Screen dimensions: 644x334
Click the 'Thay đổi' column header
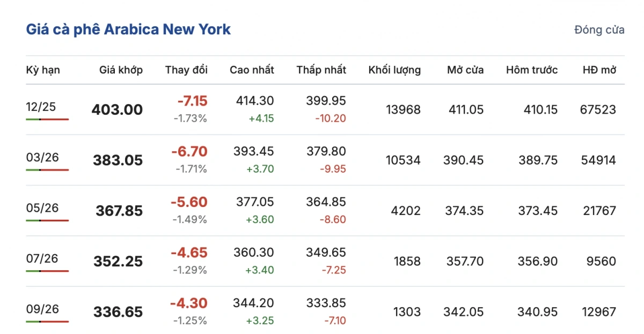pos(186,70)
